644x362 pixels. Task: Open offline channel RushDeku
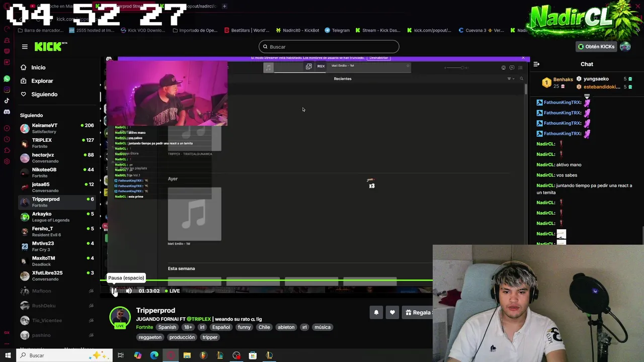[57, 306]
